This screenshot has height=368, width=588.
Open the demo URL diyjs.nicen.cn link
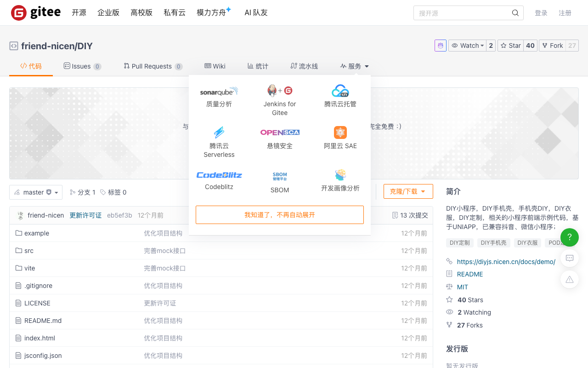(x=506, y=261)
